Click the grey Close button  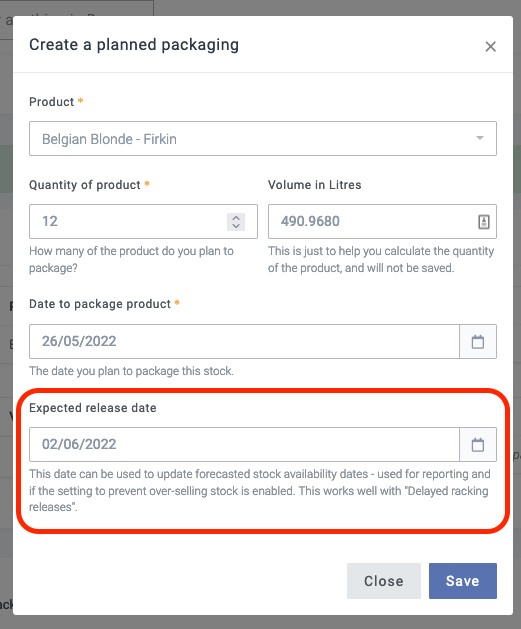click(x=383, y=581)
